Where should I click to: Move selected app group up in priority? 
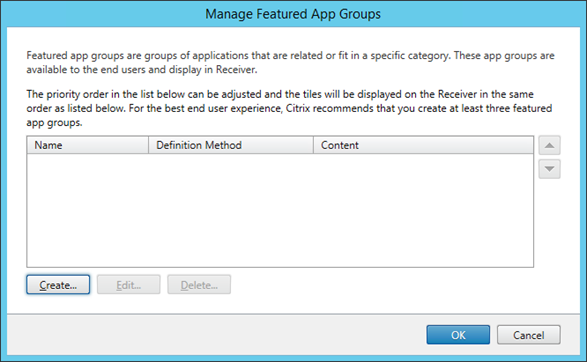[549, 145]
